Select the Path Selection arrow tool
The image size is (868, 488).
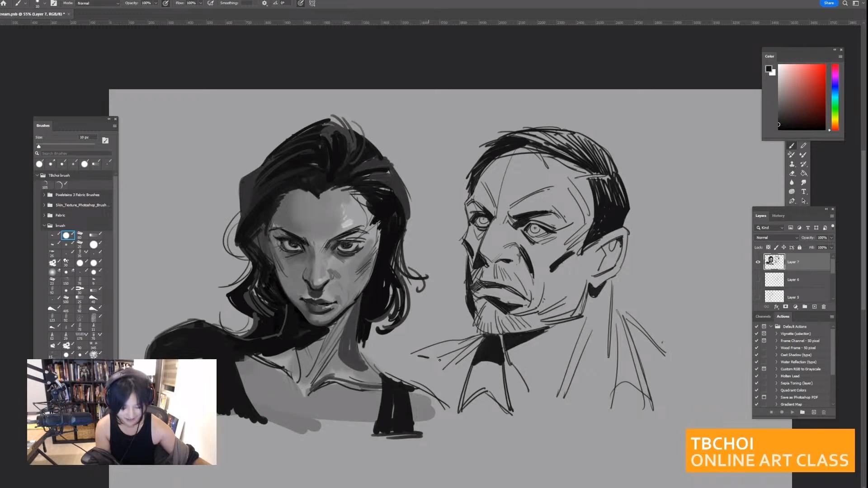click(x=803, y=201)
